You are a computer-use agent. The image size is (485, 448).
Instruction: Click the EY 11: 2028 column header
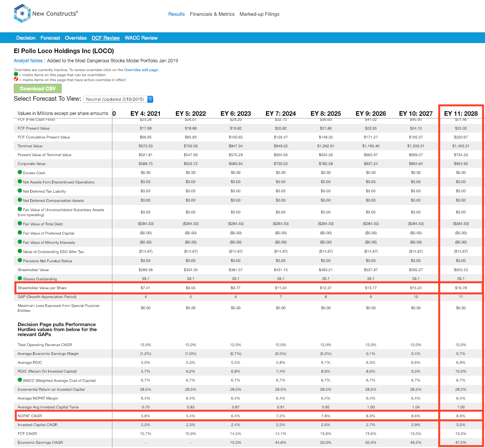point(461,113)
